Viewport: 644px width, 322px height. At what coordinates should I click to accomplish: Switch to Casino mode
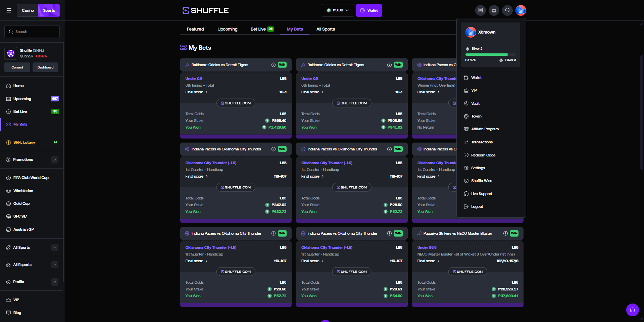28,10
